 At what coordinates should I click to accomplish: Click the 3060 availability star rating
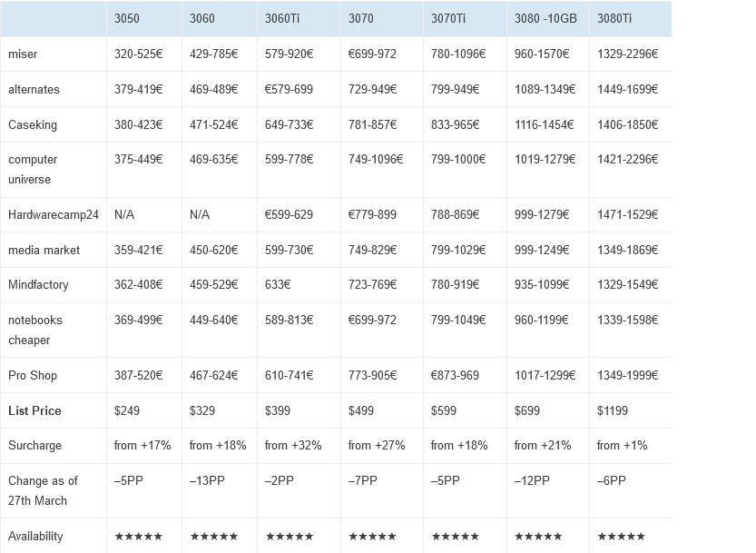click(214, 537)
